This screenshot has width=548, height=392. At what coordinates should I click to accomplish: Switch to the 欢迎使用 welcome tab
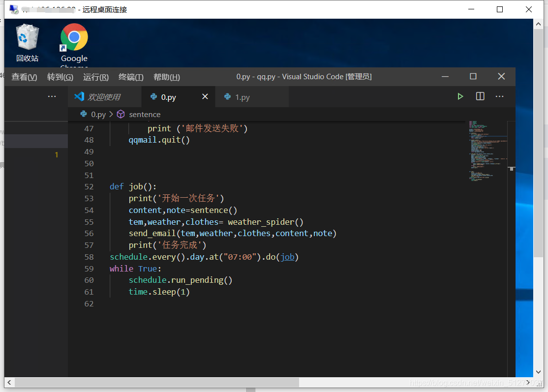[x=104, y=97]
